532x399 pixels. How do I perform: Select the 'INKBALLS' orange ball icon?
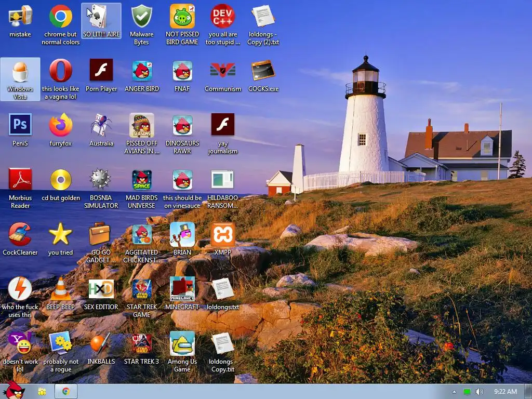click(101, 349)
